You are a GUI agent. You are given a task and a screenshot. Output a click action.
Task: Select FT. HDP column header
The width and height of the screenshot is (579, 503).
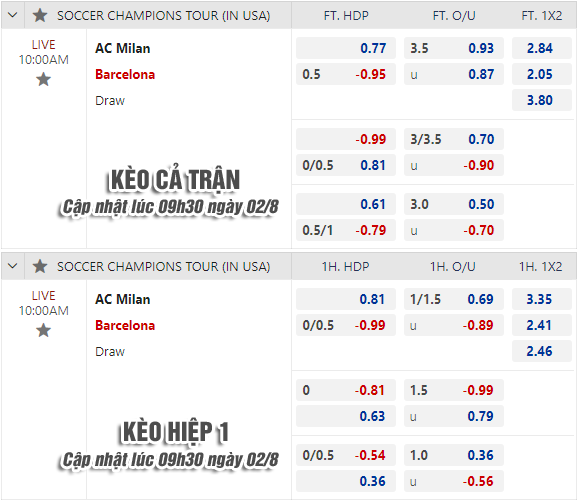pyautogui.click(x=346, y=16)
